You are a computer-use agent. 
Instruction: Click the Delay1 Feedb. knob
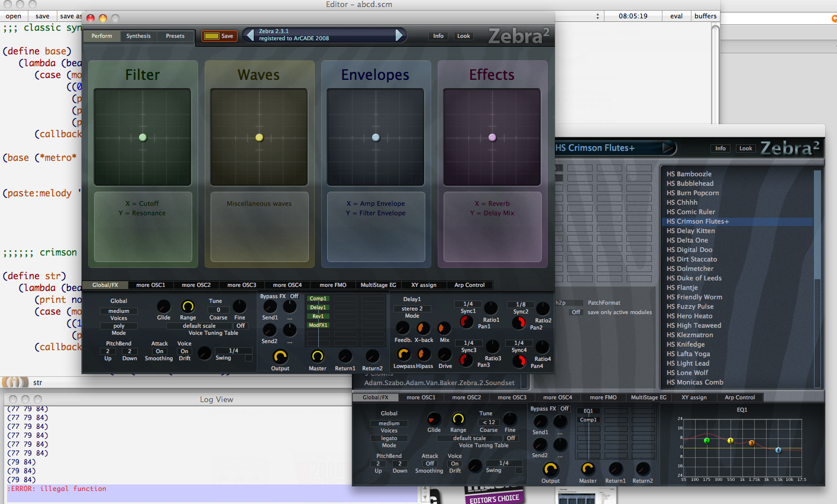[403, 328]
